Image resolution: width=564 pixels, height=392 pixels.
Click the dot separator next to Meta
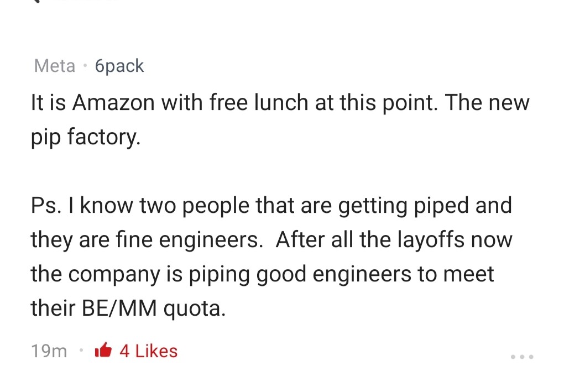click(x=86, y=66)
